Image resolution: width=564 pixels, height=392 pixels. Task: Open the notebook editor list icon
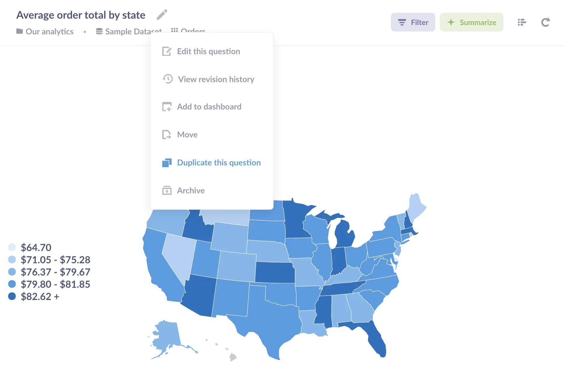(x=522, y=22)
